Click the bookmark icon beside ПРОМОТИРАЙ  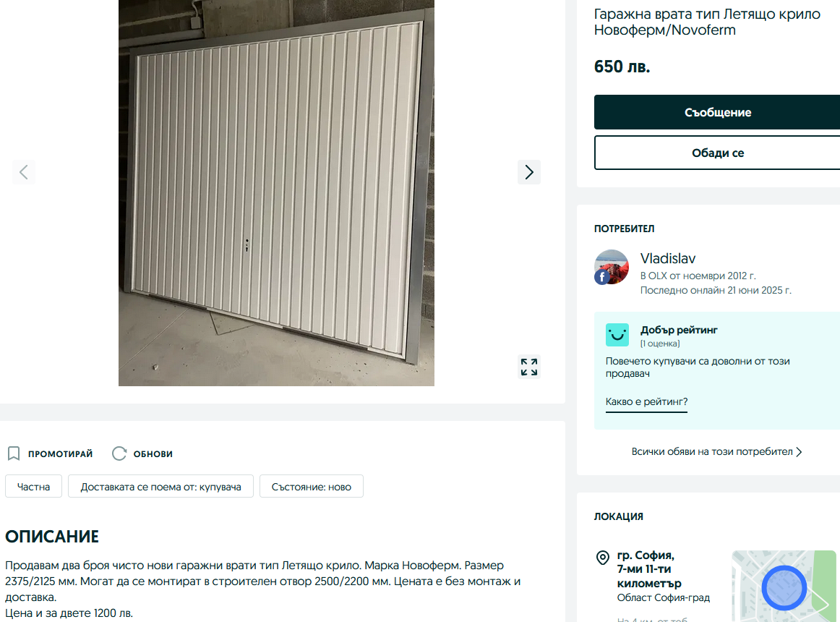14,453
